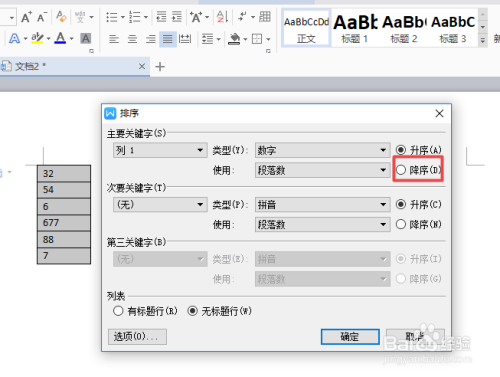Screen dimensions: 500x377
Task: Select the 升序(A) radio button
Action: 401,150
